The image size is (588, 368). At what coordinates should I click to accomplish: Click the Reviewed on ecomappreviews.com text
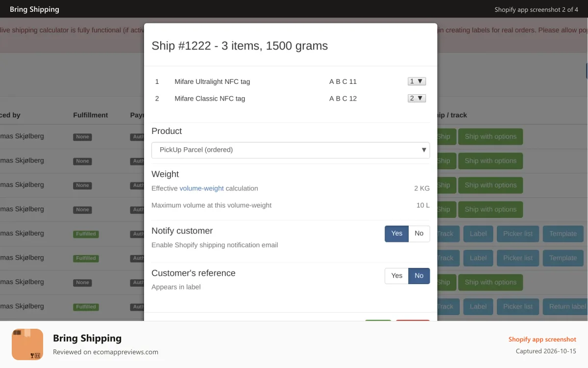[x=105, y=352]
